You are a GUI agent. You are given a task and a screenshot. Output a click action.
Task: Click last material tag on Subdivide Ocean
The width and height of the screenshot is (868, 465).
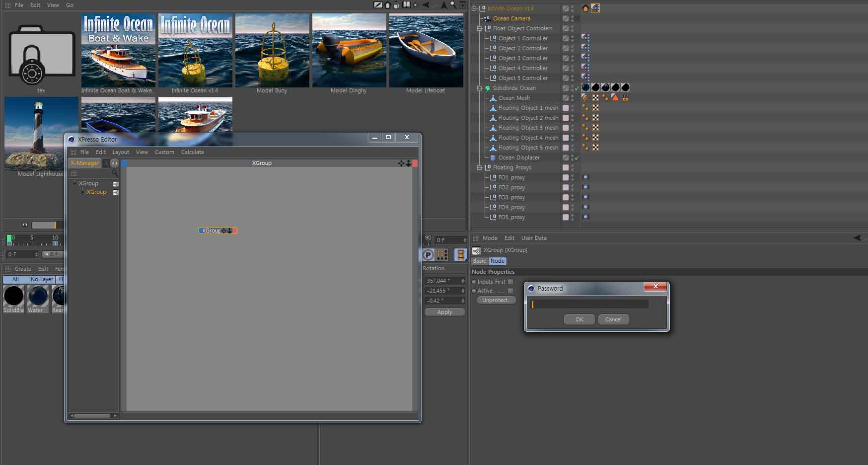pyautogui.click(x=625, y=87)
